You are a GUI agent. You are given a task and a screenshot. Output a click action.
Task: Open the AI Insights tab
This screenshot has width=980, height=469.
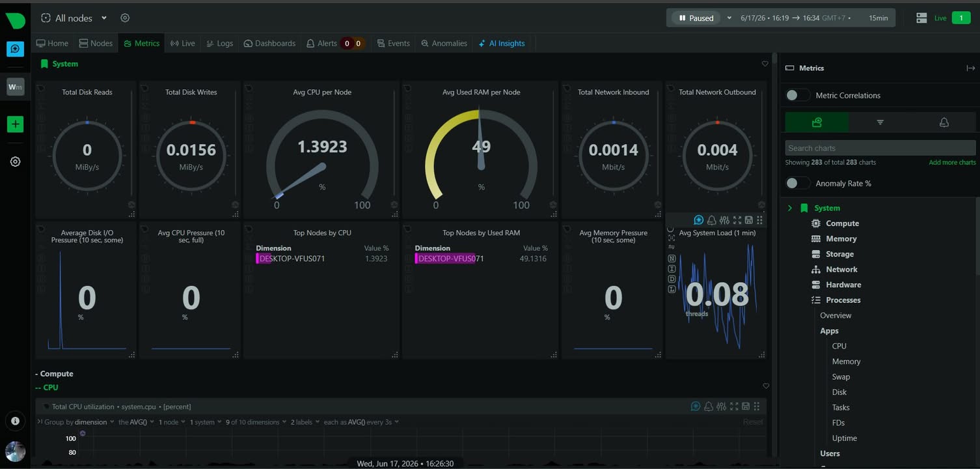point(502,43)
